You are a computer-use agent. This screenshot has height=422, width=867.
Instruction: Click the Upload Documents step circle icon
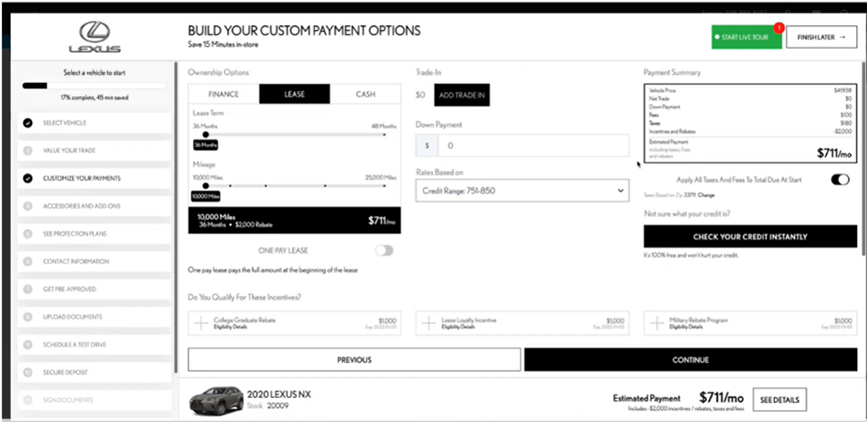click(x=28, y=317)
